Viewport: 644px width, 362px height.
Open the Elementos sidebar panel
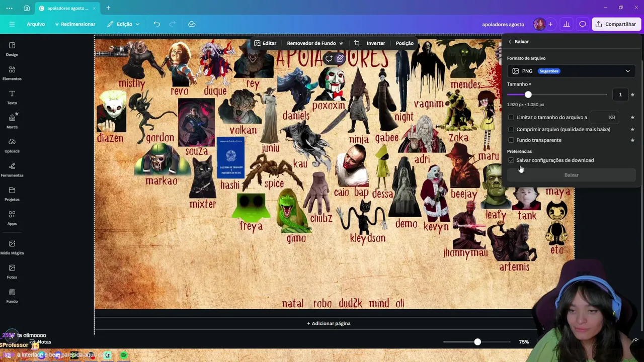12,73
